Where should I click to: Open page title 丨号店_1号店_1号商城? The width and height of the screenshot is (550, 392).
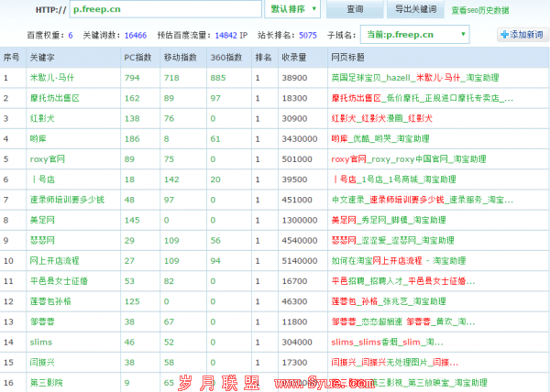tap(394, 180)
